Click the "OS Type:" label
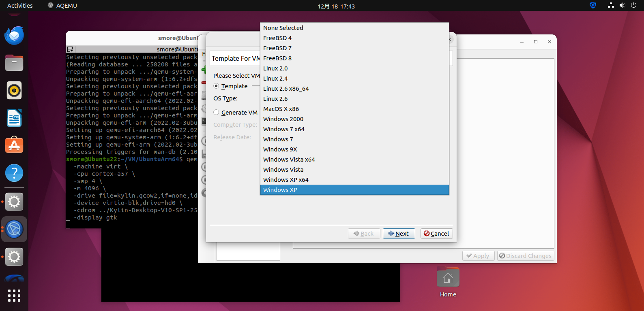644x311 pixels. click(x=225, y=98)
